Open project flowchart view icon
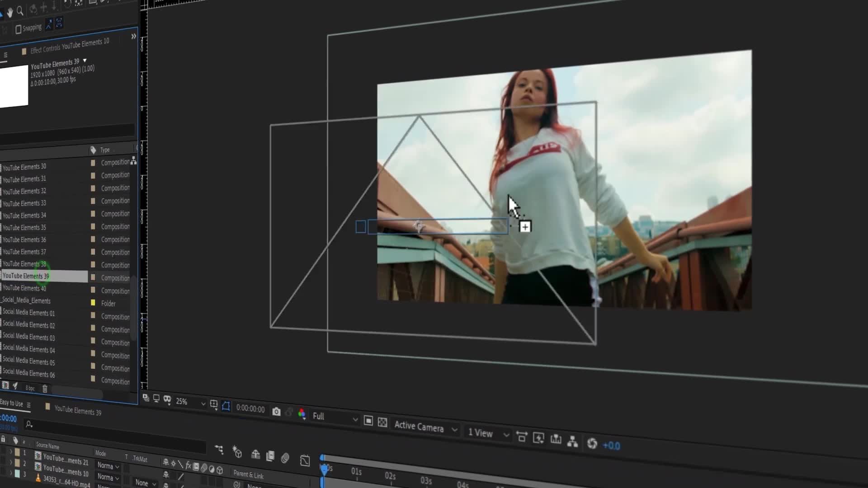 [x=134, y=160]
